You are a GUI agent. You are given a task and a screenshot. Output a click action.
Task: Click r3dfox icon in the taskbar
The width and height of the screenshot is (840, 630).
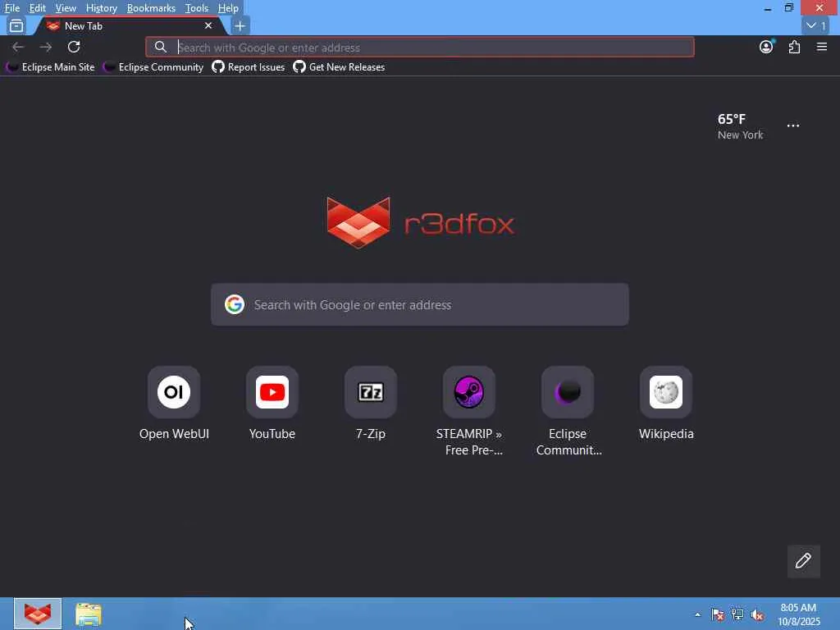tap(38, 614)
